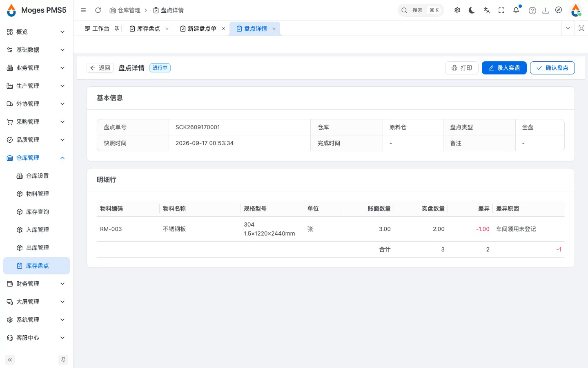Click the 打印 print button

click(462, 68)
